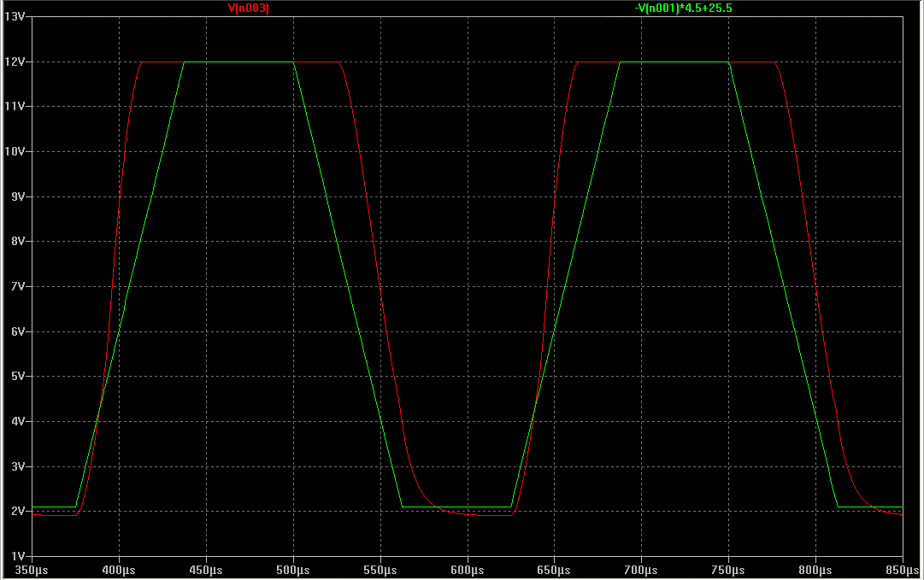Click the 800µs time axis label
Image resolution: width=924 pixels, height=580 pixels.
[815, 570]
